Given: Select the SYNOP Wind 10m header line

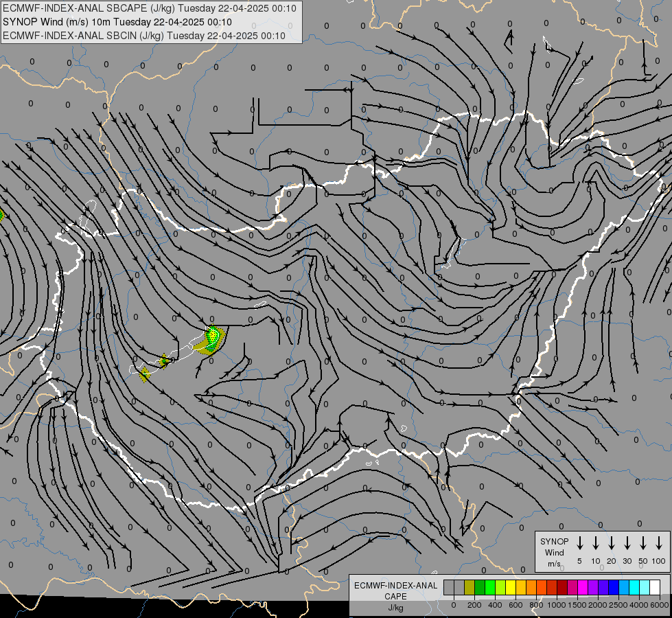Looking at the screenshot, I should point(117,22).
